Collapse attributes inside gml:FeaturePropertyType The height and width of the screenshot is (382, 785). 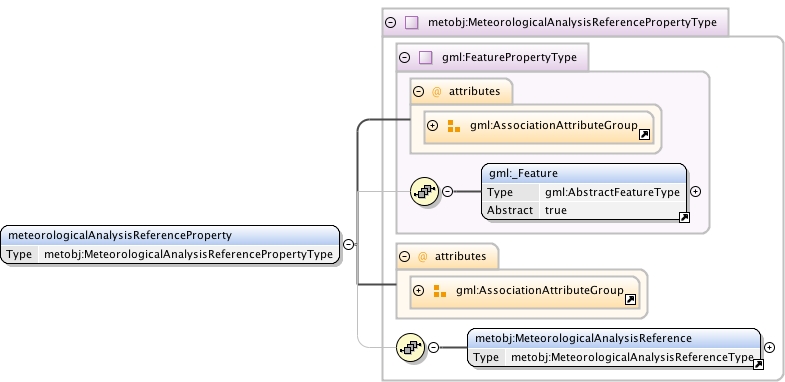pyautogui.click(x=419, y=92)
